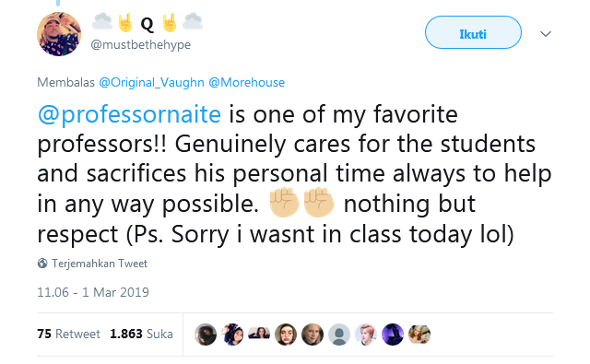This screenshot has width=590, height=364.
Task: Click the globe icon beside Terjemahkan Tweet
Action: 42,264
